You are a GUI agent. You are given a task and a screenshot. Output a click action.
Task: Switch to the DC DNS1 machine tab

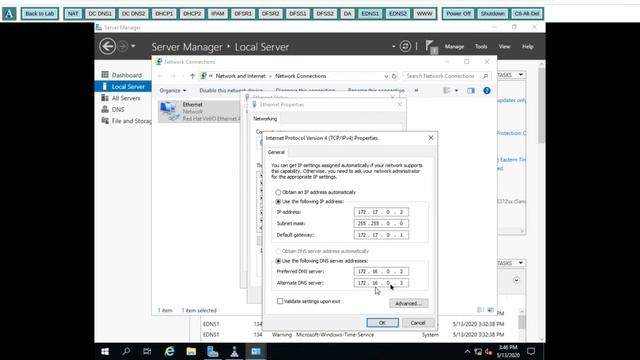(x=100, y=13)
